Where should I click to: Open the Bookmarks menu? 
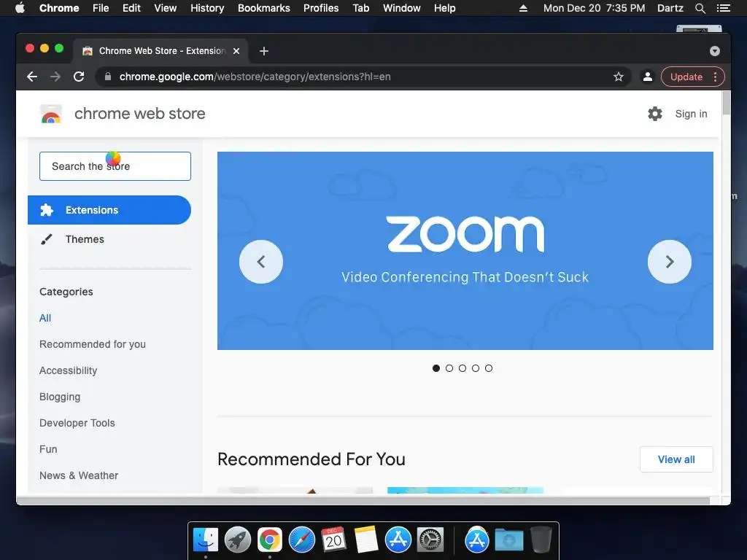click(x=264, y=8)
